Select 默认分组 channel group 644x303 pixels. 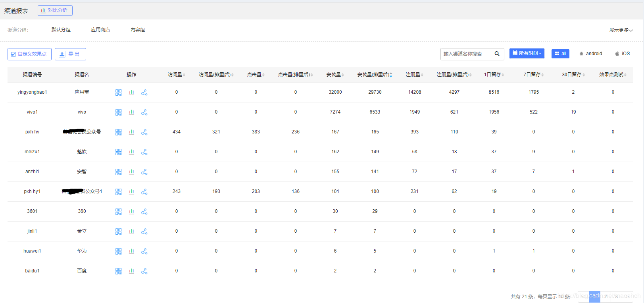pos(61,30)
